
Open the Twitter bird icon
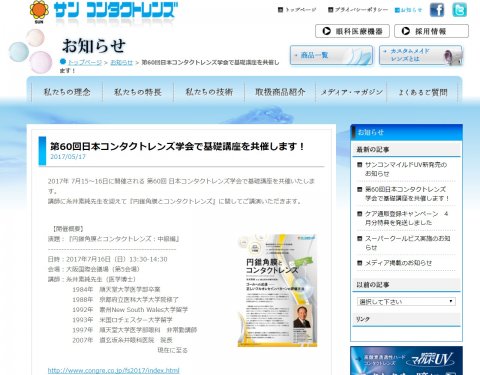[459, 10]
